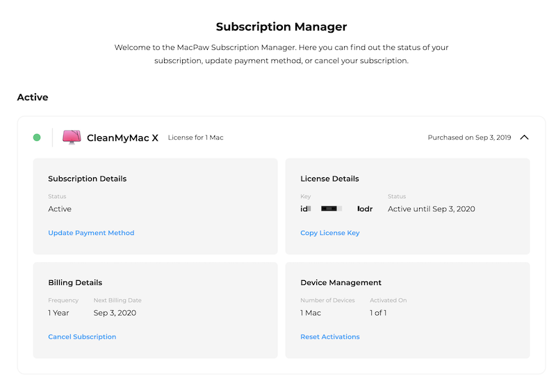
Task: Click next billing date 'Sep 3, 2020'
Action: 115,313
